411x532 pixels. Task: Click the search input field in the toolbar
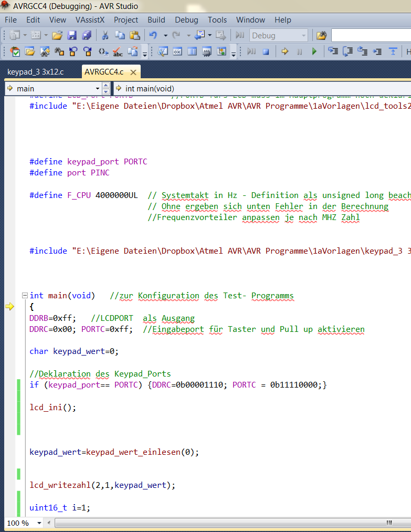point(371,35)
